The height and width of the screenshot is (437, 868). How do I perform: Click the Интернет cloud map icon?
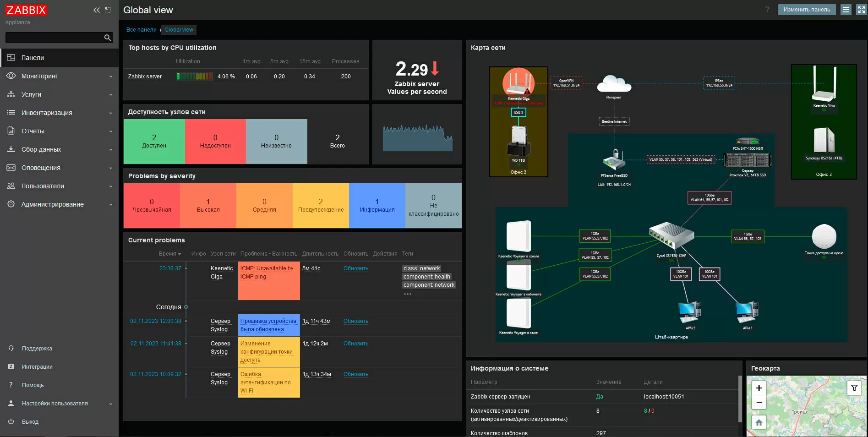(x=614, y=85)
